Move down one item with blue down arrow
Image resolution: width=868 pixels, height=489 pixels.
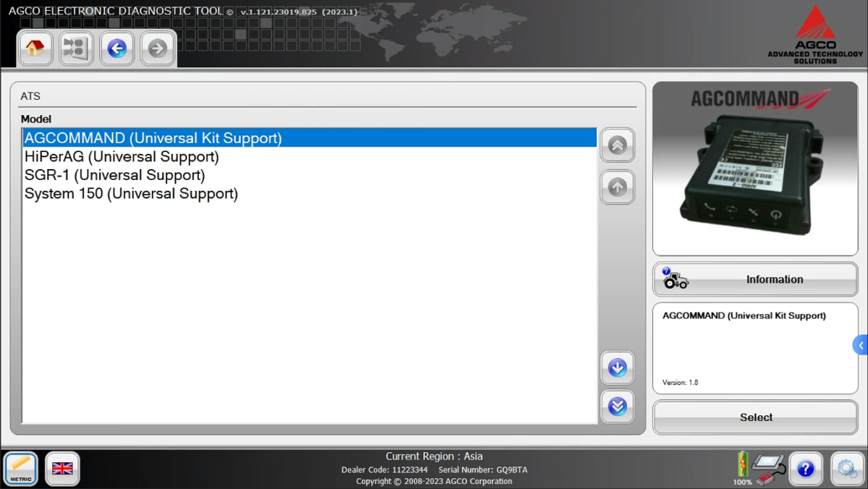[x=617, y=367]
